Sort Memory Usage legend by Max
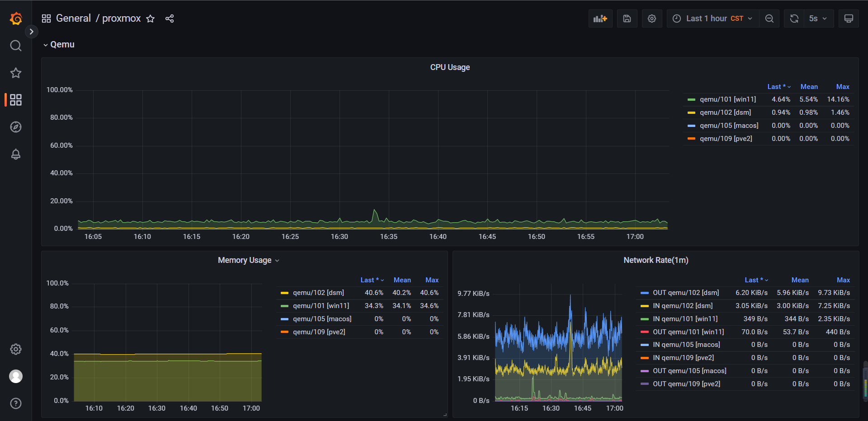Viewport: 868px width, 421px height. [x=432, y=280]
